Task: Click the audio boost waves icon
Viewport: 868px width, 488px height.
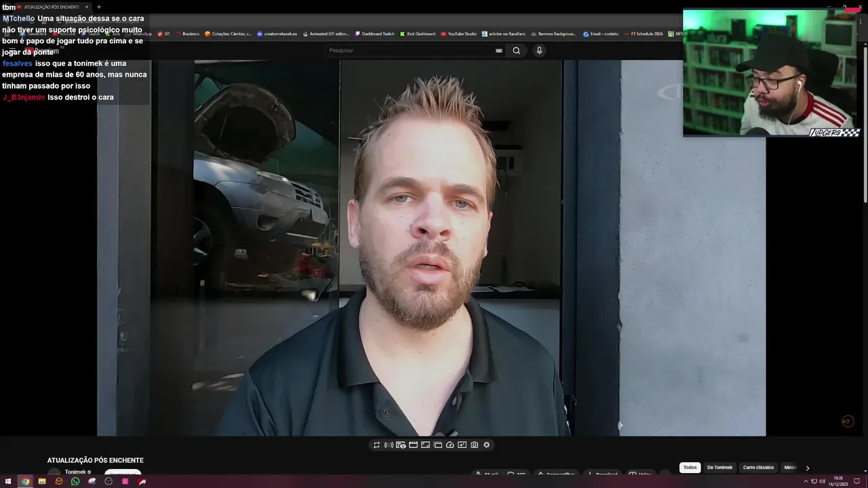Action: 389,445
